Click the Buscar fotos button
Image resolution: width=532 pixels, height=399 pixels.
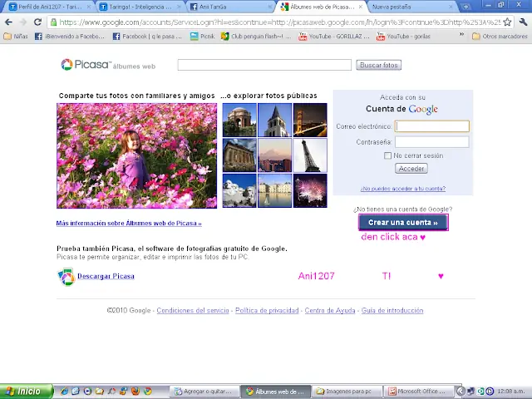click(x=379, y=65)
